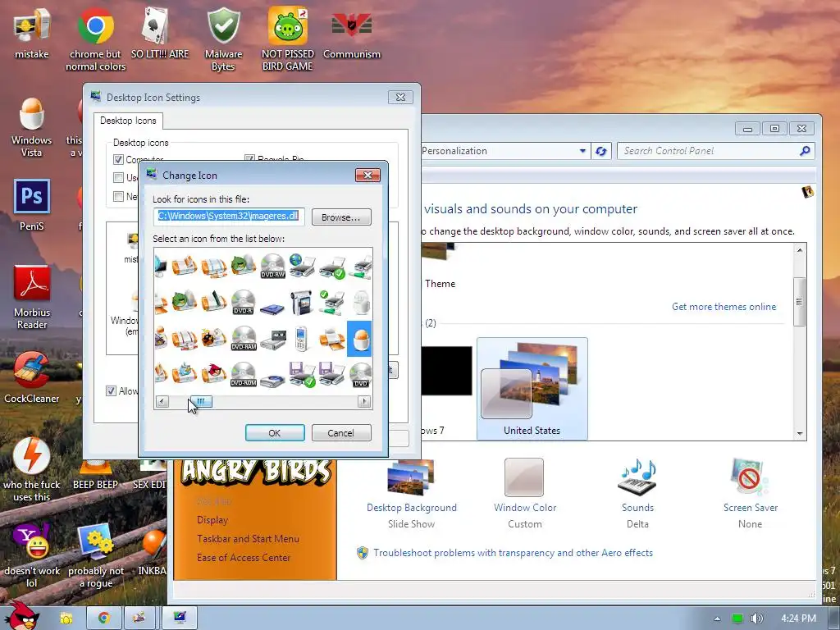Select the DVD-RAM disc icon
Screen dimensions: 840x630
point(243,339)
